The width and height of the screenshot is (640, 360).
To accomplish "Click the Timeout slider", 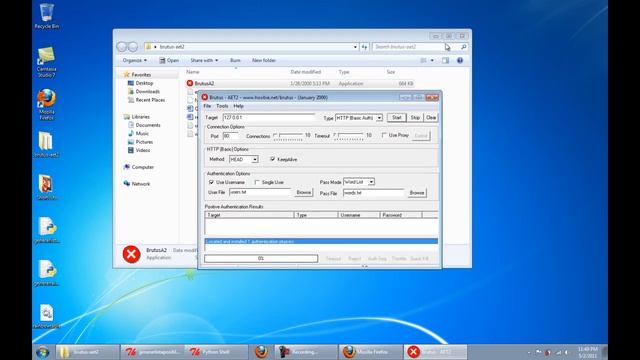I will pos(349,136).
